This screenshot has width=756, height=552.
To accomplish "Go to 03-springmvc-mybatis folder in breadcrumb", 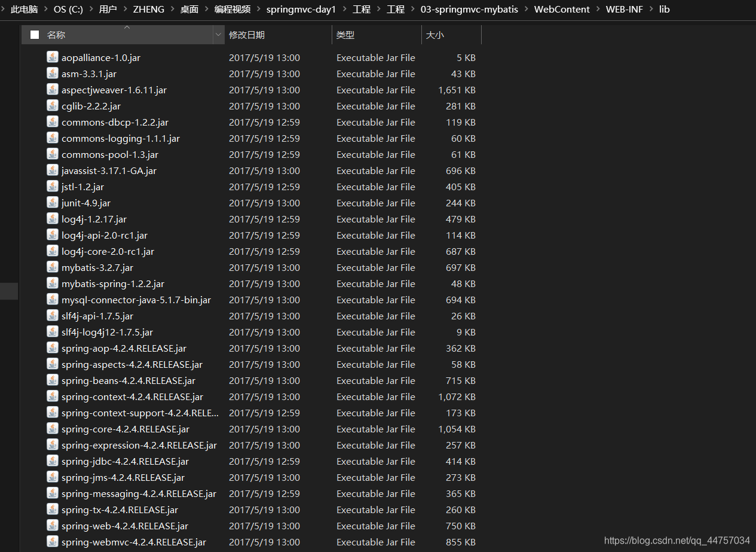I will (469, 9).
